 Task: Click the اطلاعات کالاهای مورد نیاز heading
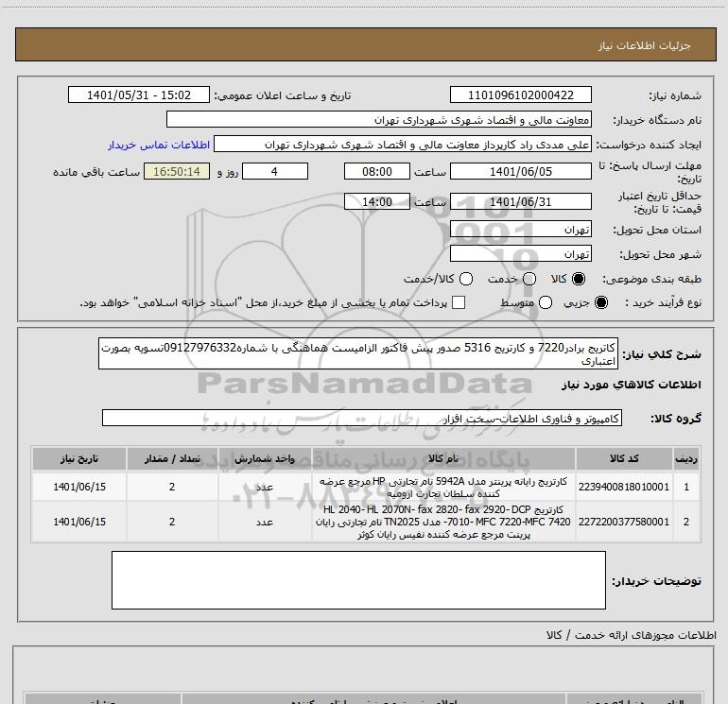(x=631, y=385)
